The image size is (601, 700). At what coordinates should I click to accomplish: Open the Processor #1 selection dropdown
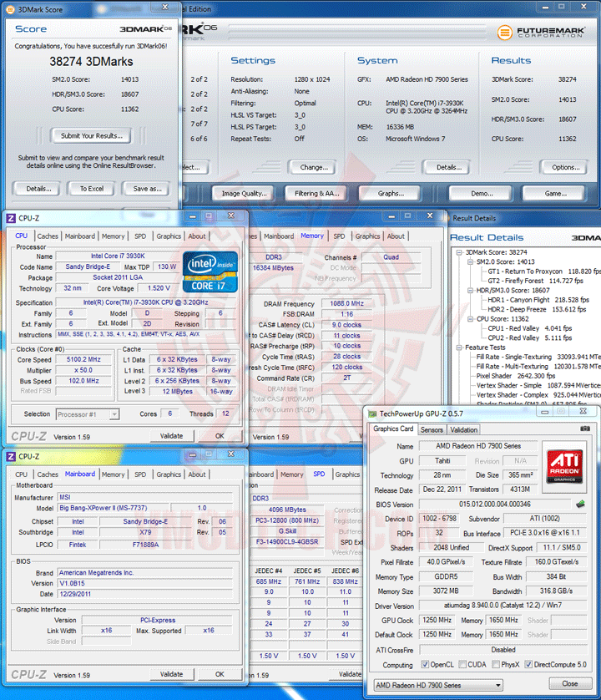coord(88,414)
